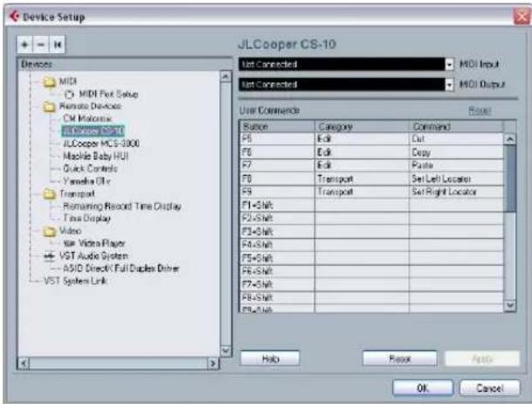Click the MIDI folder icon
Viewport: 532px width, 404px height.
[49, 81]
